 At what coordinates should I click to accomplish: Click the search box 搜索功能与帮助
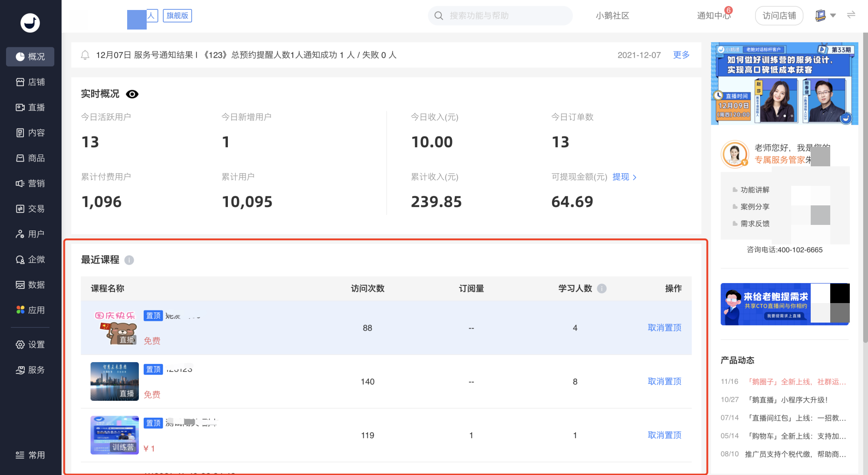tap(500, 16)
